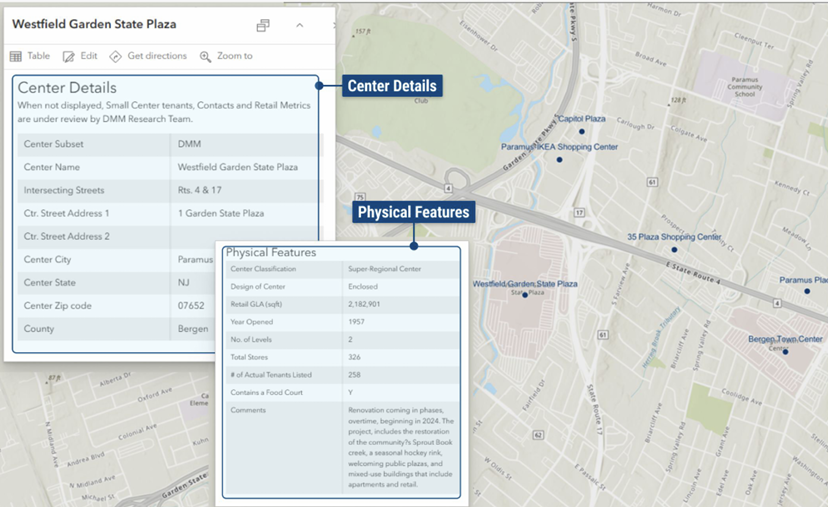Click the Total Stores value 326

[354, 357]
